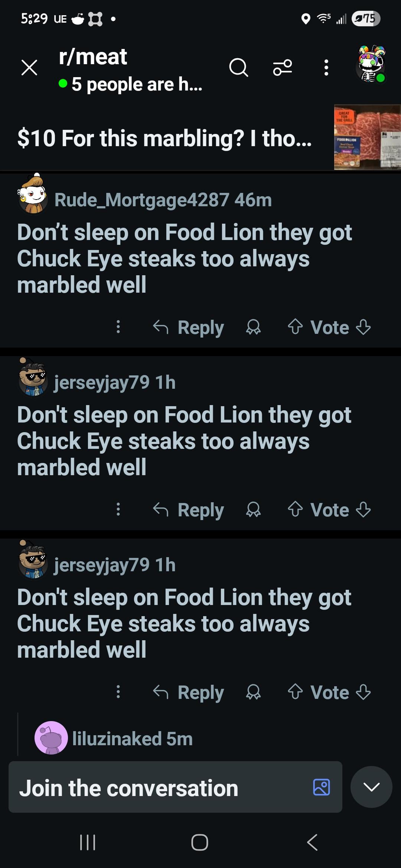Reply to the second jerseyjay79 comment

pos(189,692)
